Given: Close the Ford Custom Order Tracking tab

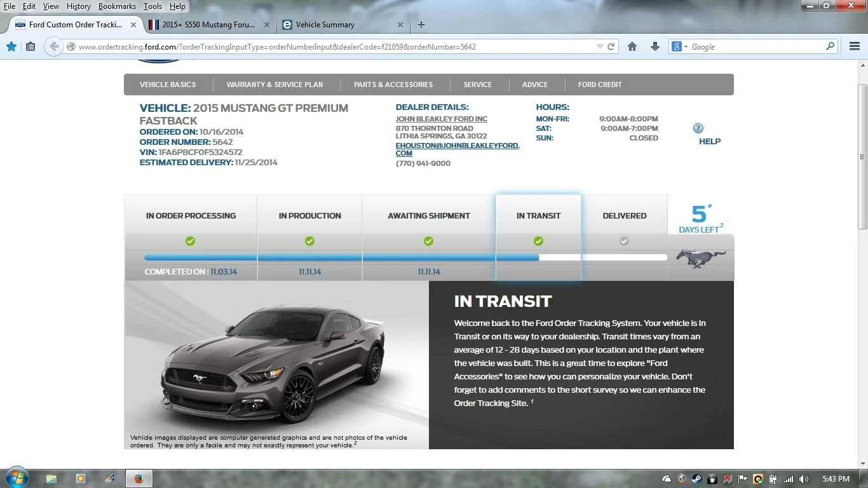Looking at the screenshot, I should pyautogui.click(x=133, y=25).
